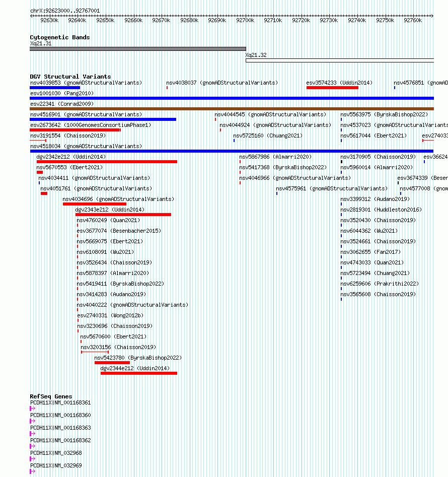Click the PCDH11X|NM_001168363 magenta arrow glyph
This screenshot has width=448, height=477.
33,434
